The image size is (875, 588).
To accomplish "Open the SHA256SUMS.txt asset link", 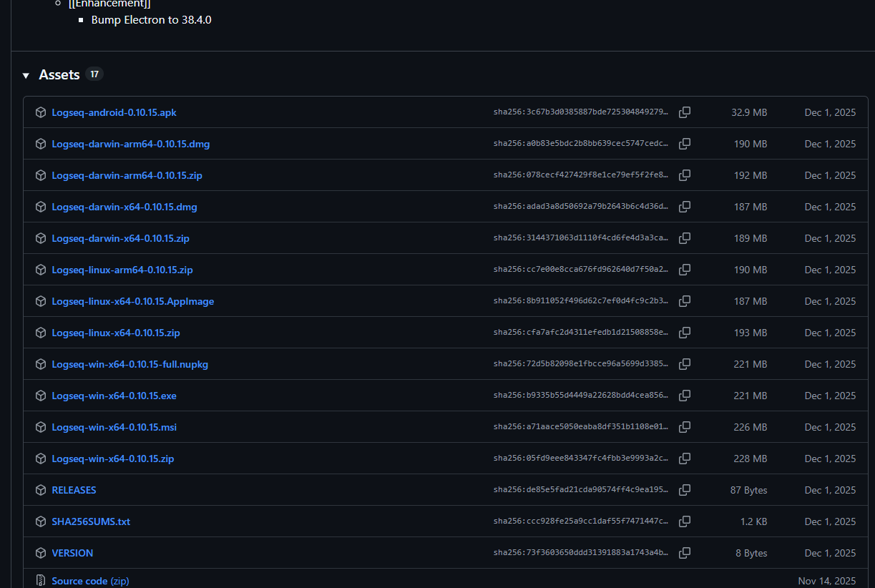I will (x=91, y=521).
